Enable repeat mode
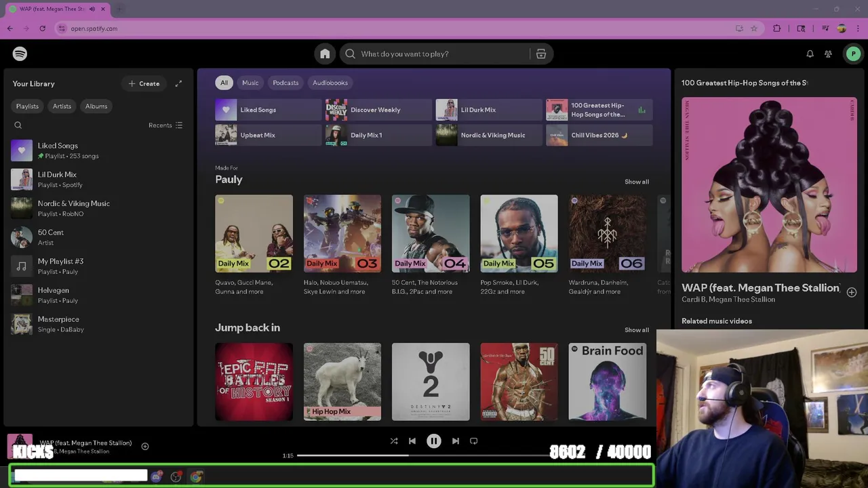The height and width of the screenshot is (488, 868). tap(474, 441)
